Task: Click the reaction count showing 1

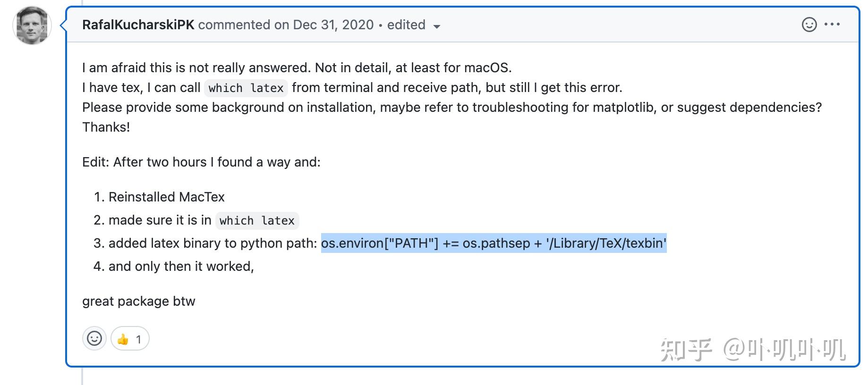Action: coord(138,339)
